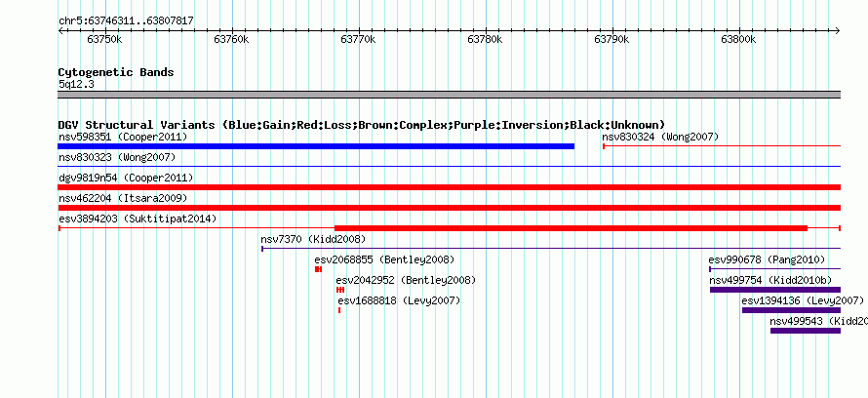The image size is (868, 398).
Task: Click the nsv830323 (Wong2007) label
Action: [117, 158]
